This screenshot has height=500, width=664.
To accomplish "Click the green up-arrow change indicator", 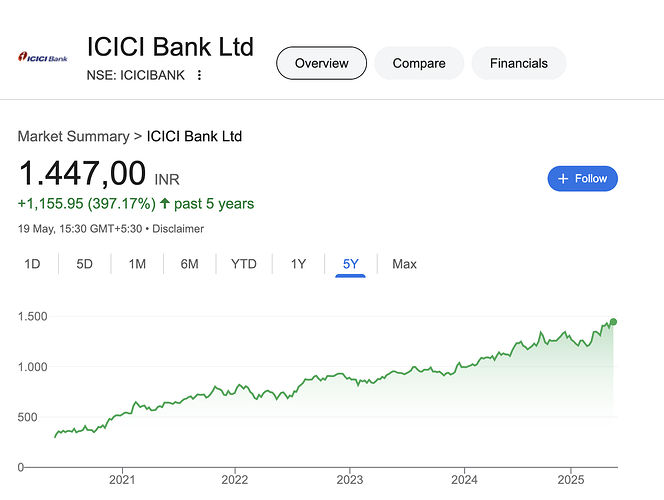I will point(165,203).
